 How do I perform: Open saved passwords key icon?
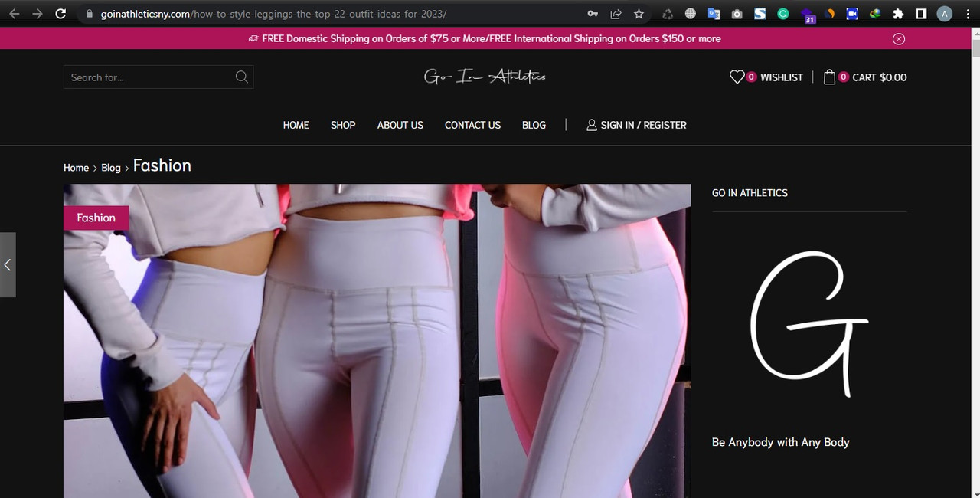tap(593, 14)
